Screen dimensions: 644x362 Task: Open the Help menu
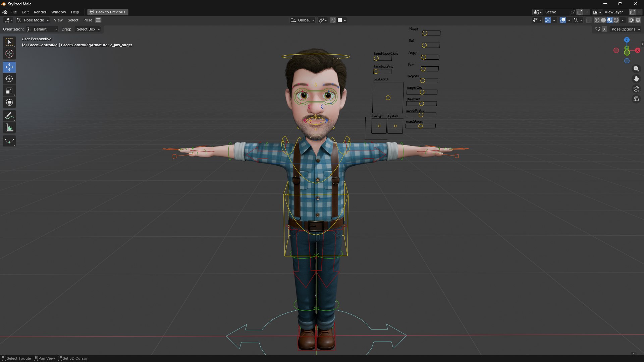coord(75,12)
